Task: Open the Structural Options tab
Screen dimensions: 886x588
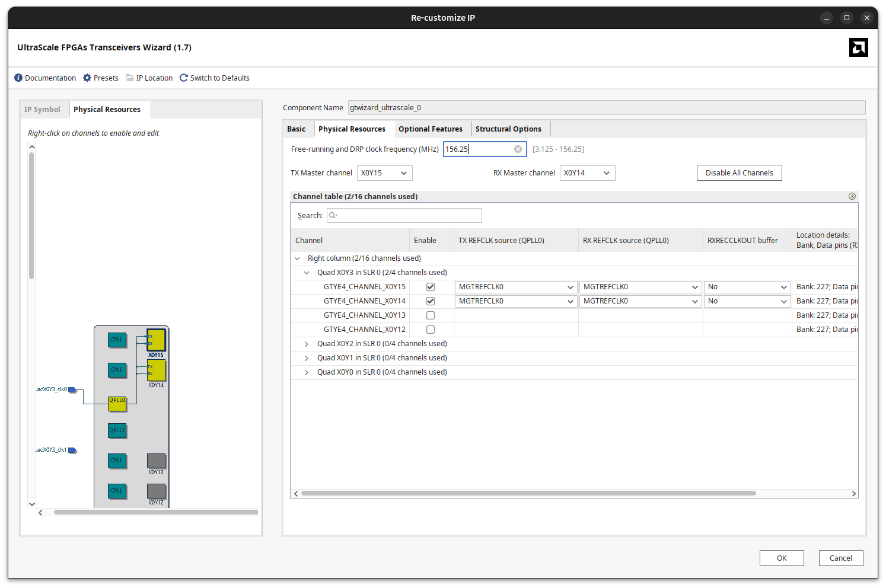Action: click(509, 129)
